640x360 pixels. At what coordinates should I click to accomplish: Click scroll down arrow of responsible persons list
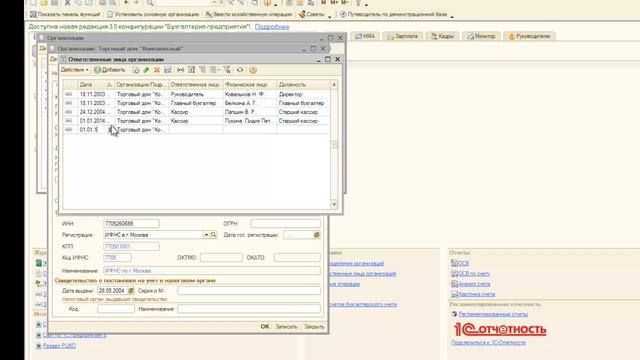[334, 204]
